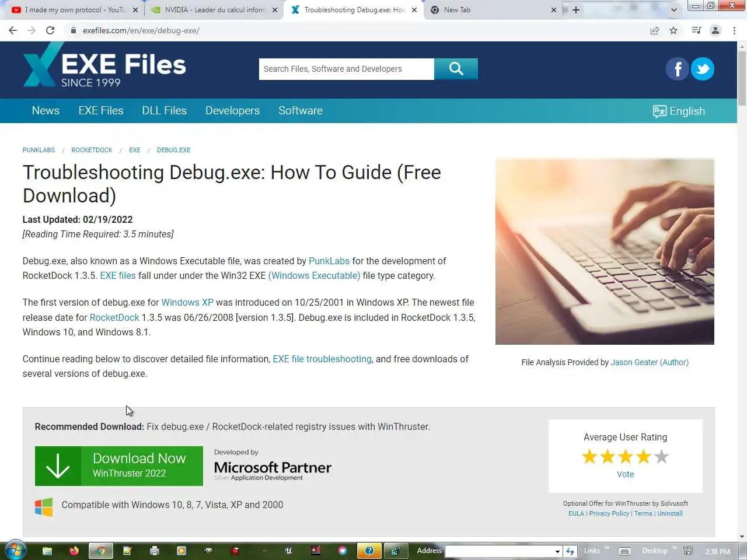Click the EXE breadcrumb link
This screenshot has height=560, width=747.
pos(135,150)
